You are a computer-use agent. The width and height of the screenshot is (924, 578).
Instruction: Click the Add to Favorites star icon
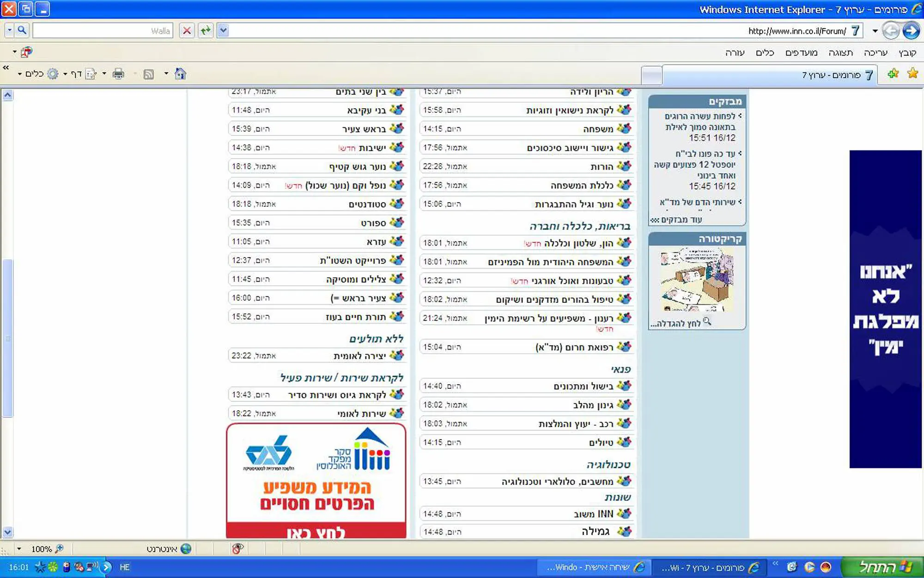[x=893, y=74]
